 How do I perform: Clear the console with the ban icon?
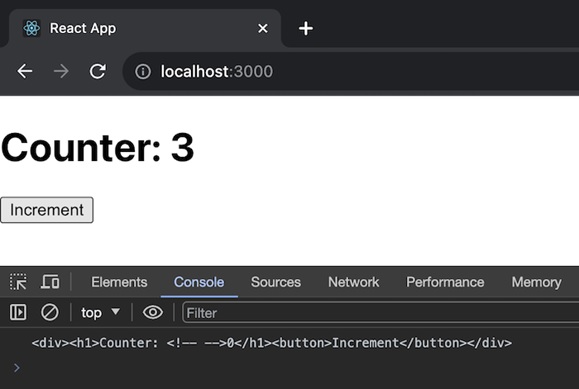coord(49,312)
